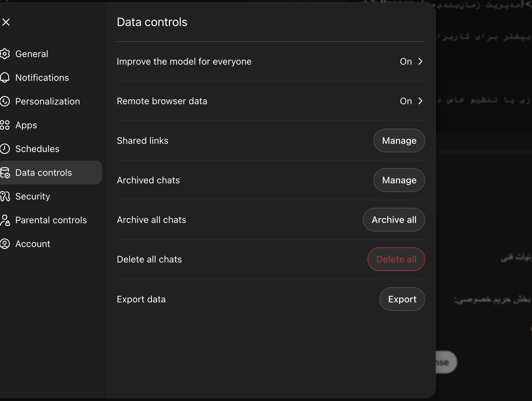Open the Account profile icon
The width and height of the screenshot is (532, 401).
[x=5, y=244]
